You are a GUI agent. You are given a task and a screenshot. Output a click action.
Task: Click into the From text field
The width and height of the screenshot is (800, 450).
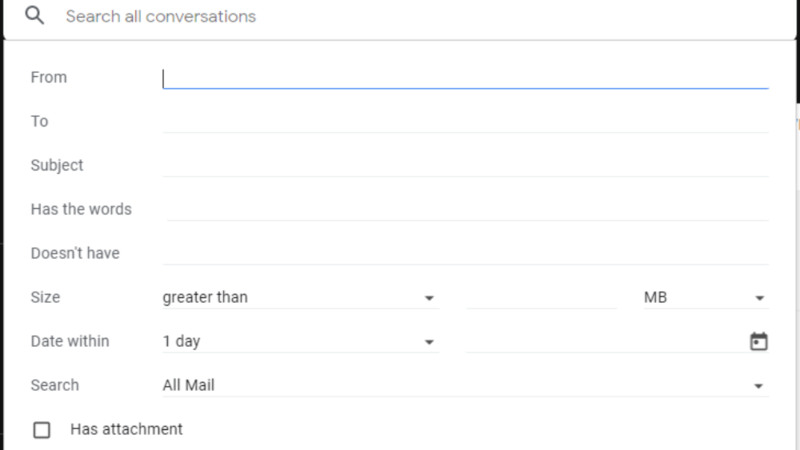point(465,78)
